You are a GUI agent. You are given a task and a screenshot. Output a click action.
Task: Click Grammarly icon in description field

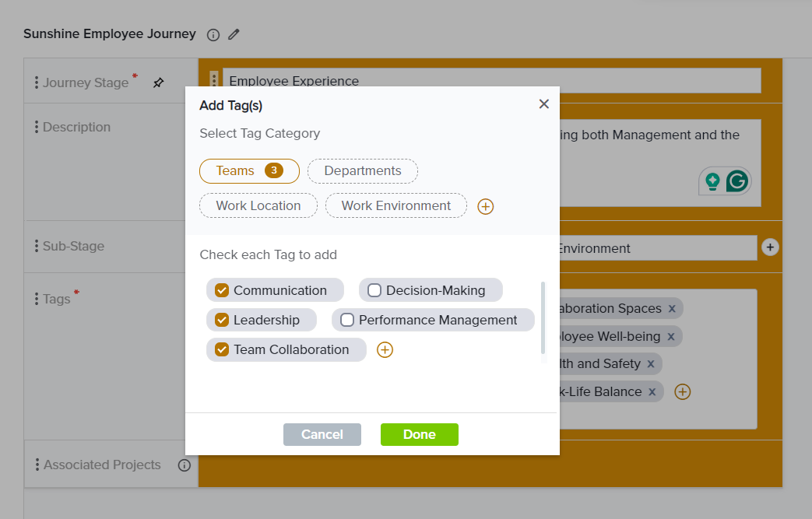point(736,181)
